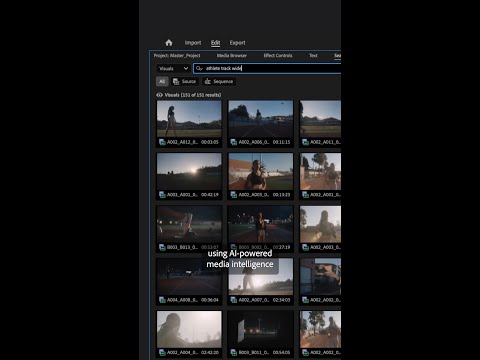Open the Project: Master_Project panel tab
The image size is (480, 360).
(177, 56)
